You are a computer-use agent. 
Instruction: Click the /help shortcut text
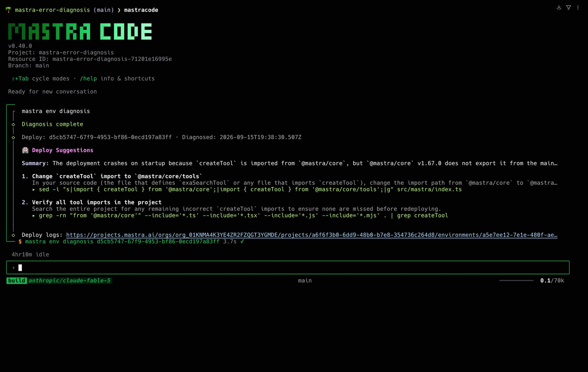pyautogui.click(x=88, y=78)
